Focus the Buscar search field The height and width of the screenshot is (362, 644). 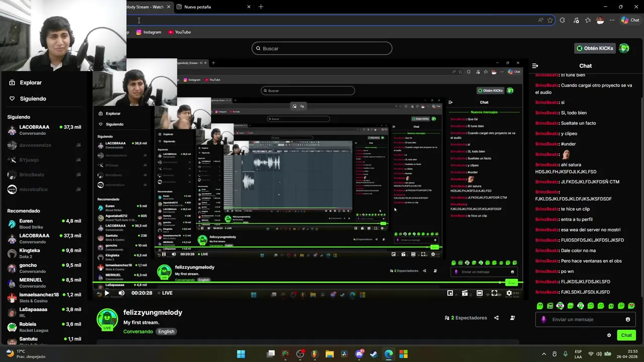pos(322,48)
